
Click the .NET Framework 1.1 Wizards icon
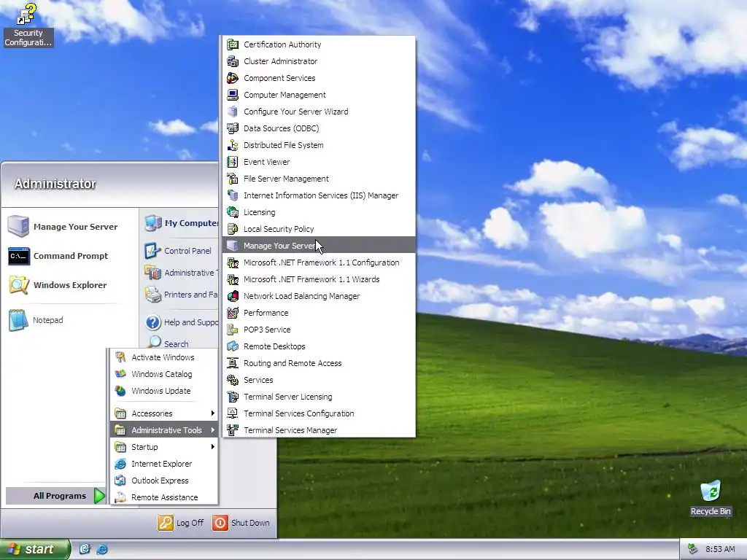click(233, 279)
